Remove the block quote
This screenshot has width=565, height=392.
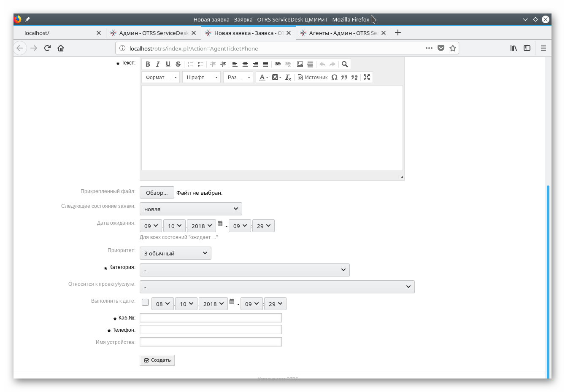[x=354, y=77]
